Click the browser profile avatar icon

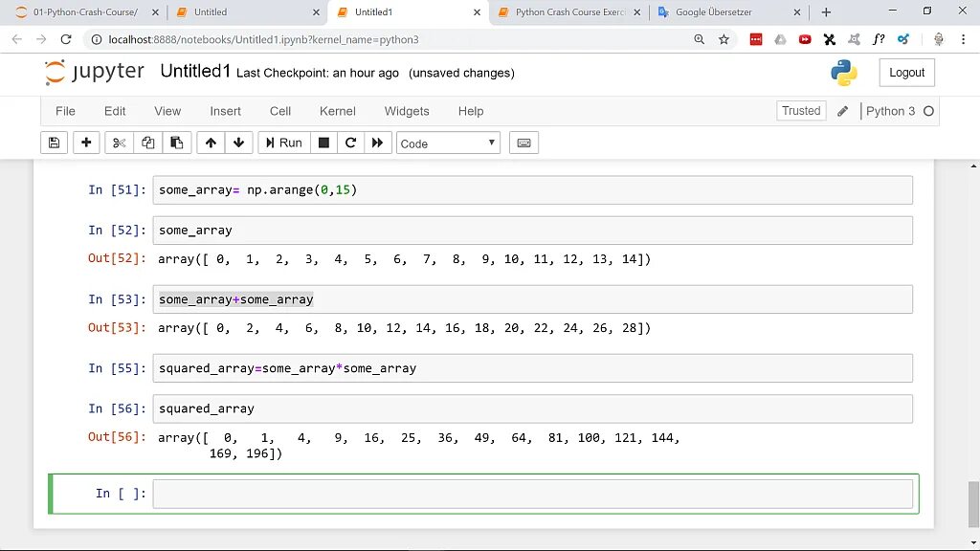click(x=939, y=39)
